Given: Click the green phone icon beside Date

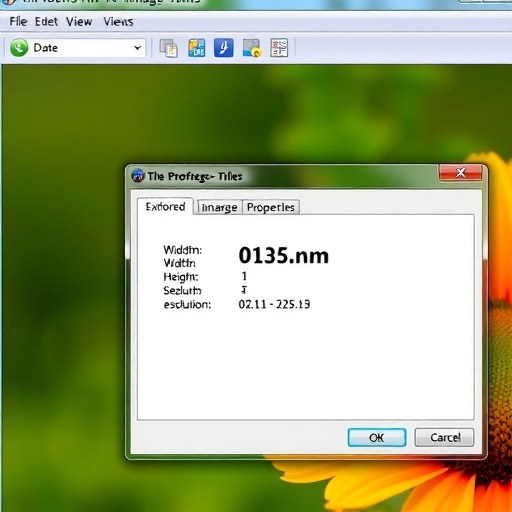Looking at the screenshot, I should 19,48.
